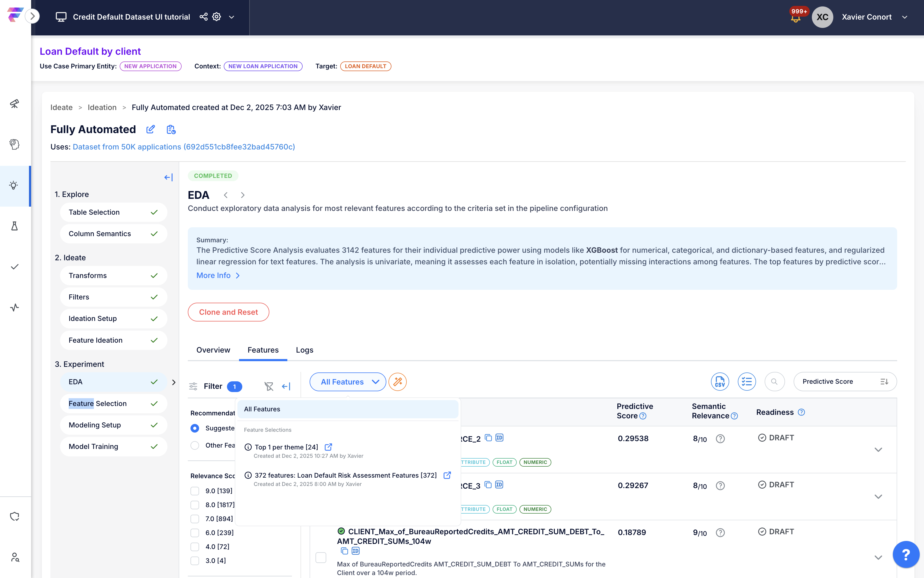Switch to the Logs tab
The image size is (924, 578).
[304, 350]
